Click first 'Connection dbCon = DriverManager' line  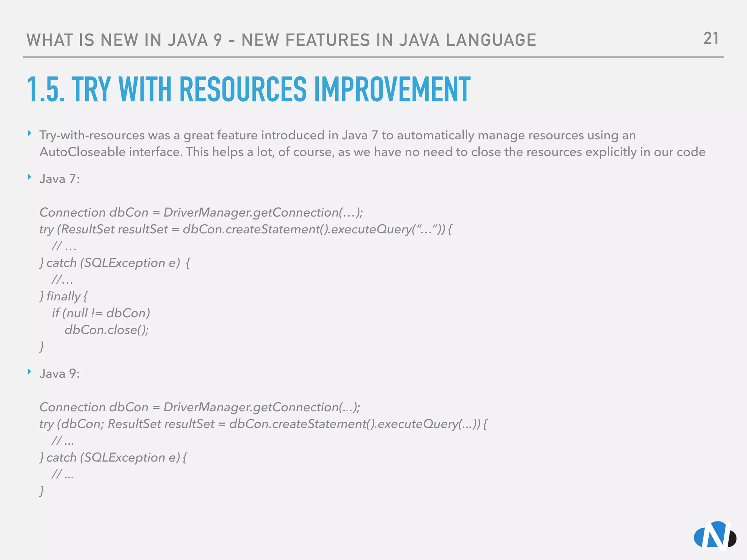coord(201,213)
